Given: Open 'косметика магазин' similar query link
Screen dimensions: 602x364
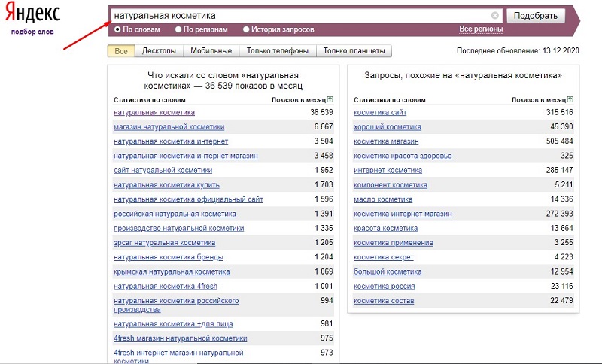Looking at the screenshot, I should (386, 141).
